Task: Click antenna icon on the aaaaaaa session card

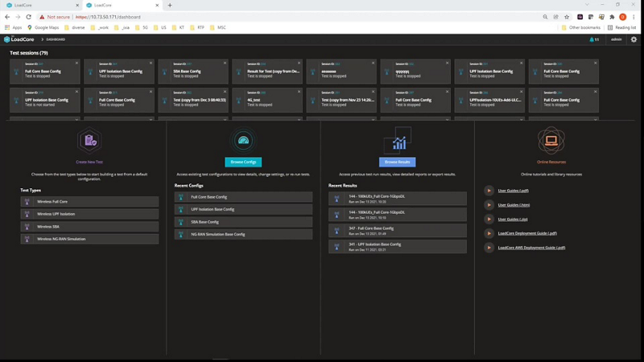Action: pos(313,72)
